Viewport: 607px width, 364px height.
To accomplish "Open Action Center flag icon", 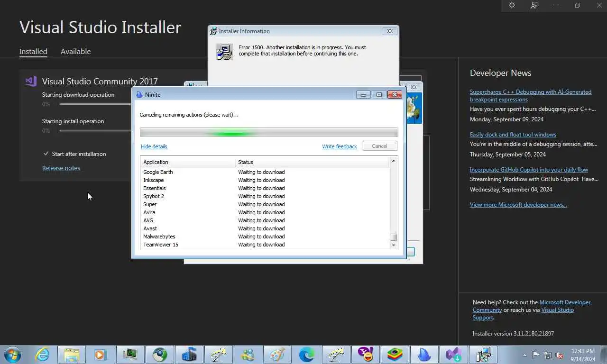I will point(536,355).
